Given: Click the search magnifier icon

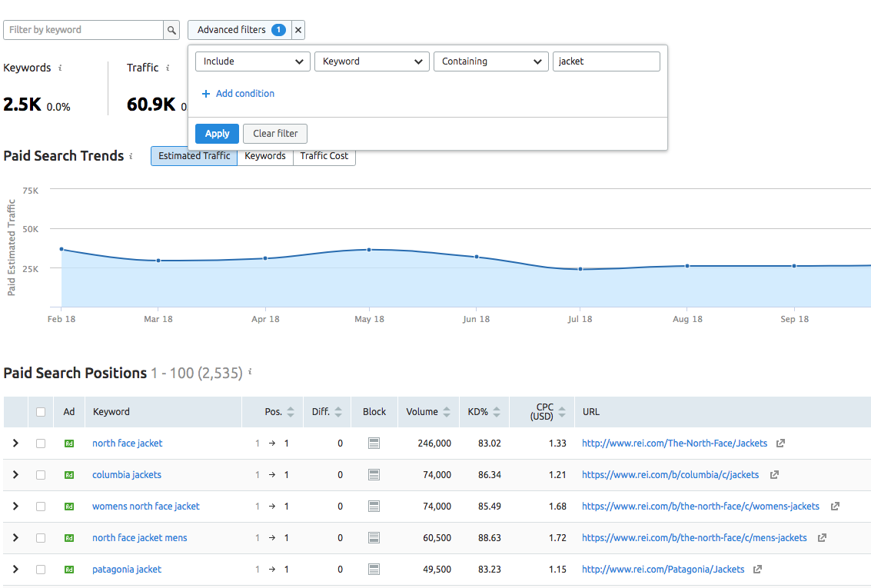Looking at the screenshot, I should point(171,30).
